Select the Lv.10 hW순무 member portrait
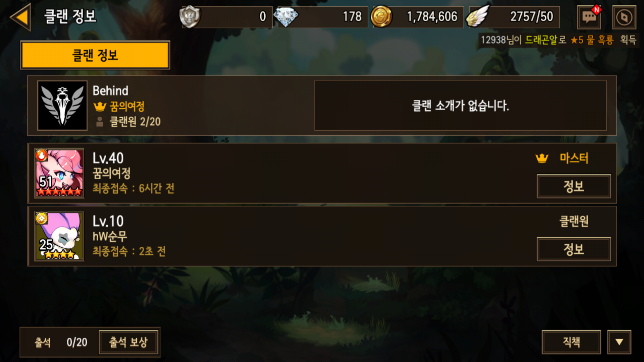 [x=59, y=236]
